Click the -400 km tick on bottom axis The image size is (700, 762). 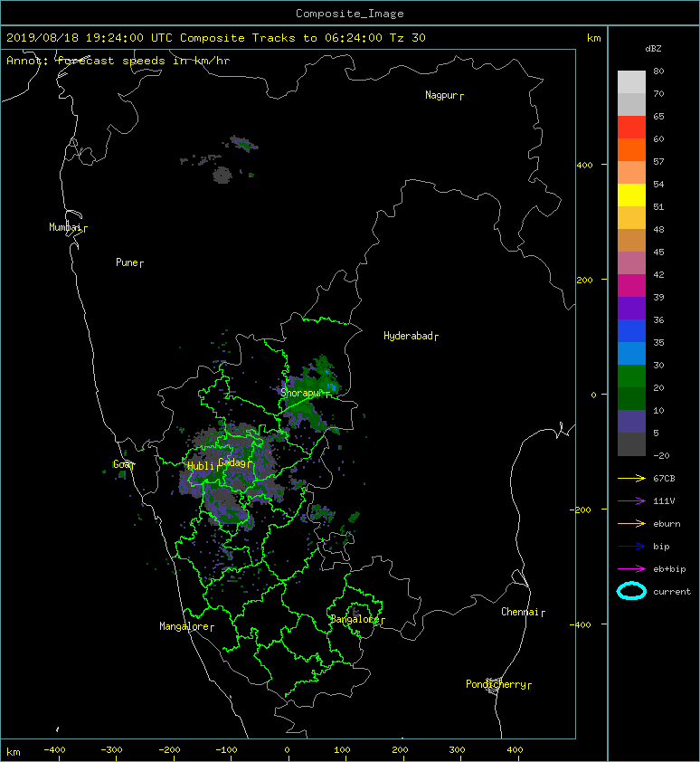[x=54, y=750]
